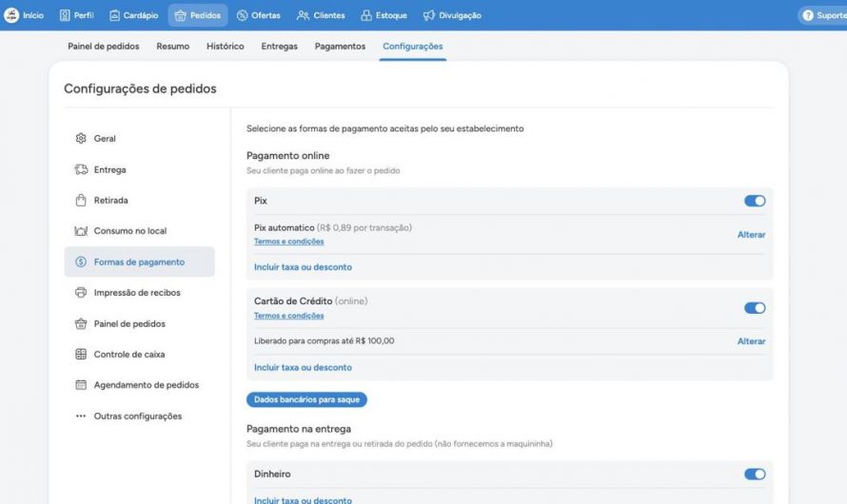847x504 pixels.
Task: Select the Configurações tab
Action: click(x=413, y=47)
